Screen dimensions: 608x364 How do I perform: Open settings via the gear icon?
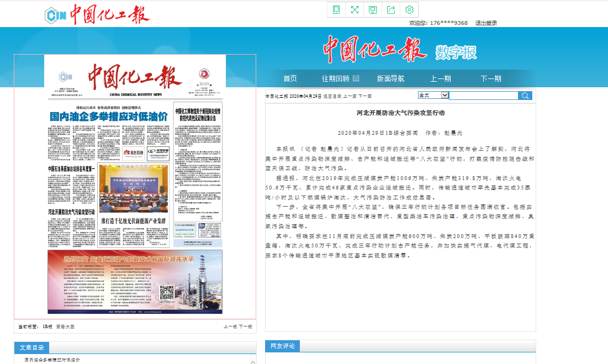pyautogui.click(x=409, y=9)
